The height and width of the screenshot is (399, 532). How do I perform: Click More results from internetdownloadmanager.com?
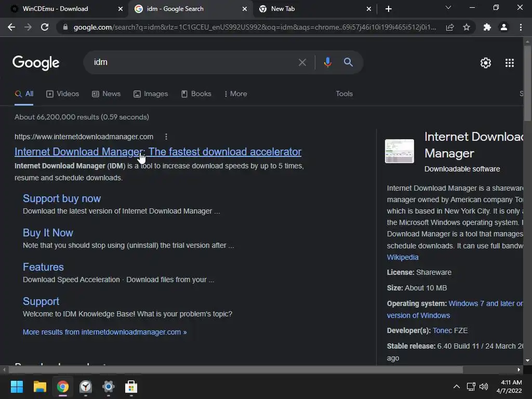[x=104, y=332]
